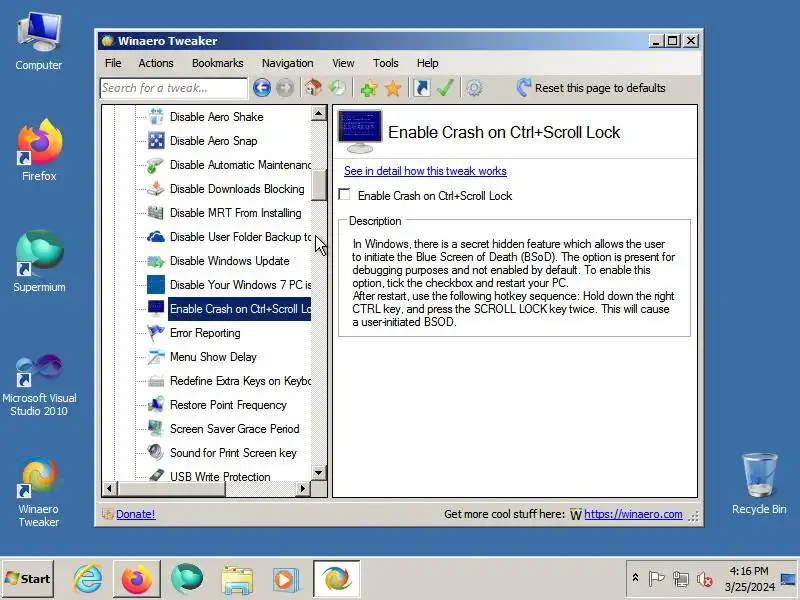This screenshot has width=800, height=600.
Task: Select the Supermium desktop shortcut
Action: click(39, 261)
